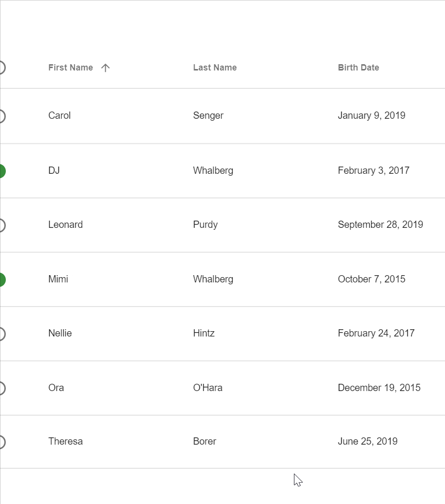Click the first name Theresa cell
The height and width of the screenshot is (504, 445).
point(66,441)
